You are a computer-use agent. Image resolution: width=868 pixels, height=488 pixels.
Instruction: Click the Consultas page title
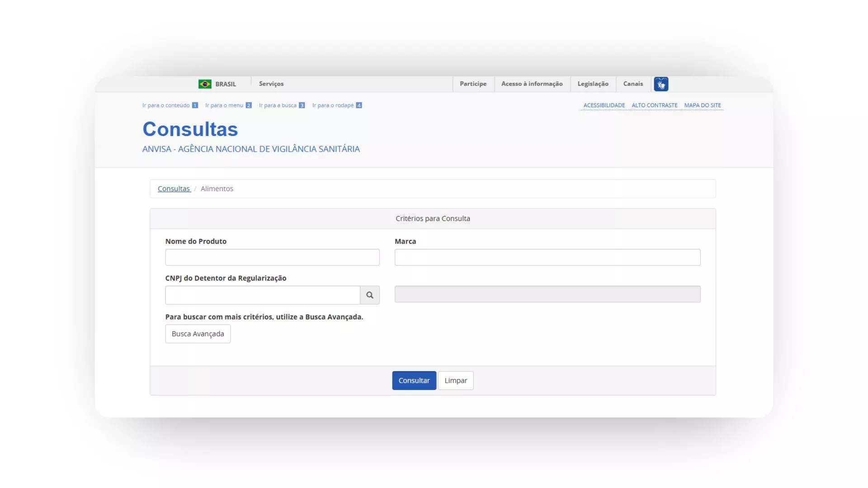coord(190,129)
